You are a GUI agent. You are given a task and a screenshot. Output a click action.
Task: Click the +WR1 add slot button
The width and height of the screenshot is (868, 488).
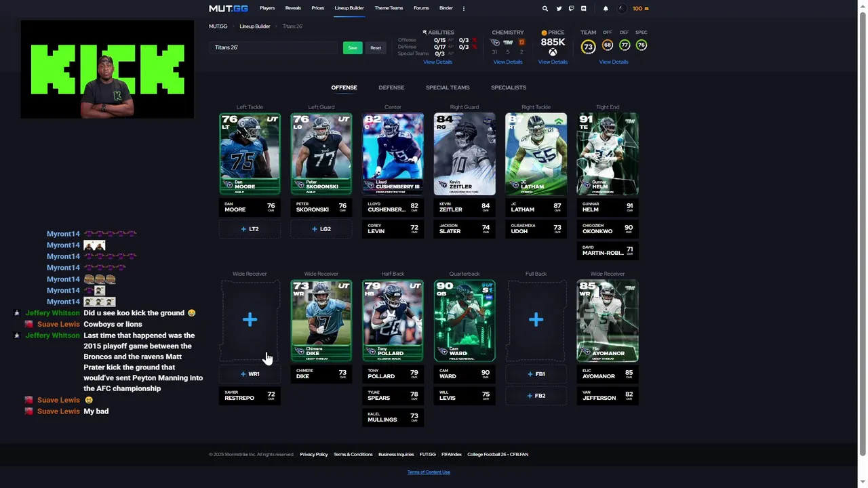(x=250, y=374)
